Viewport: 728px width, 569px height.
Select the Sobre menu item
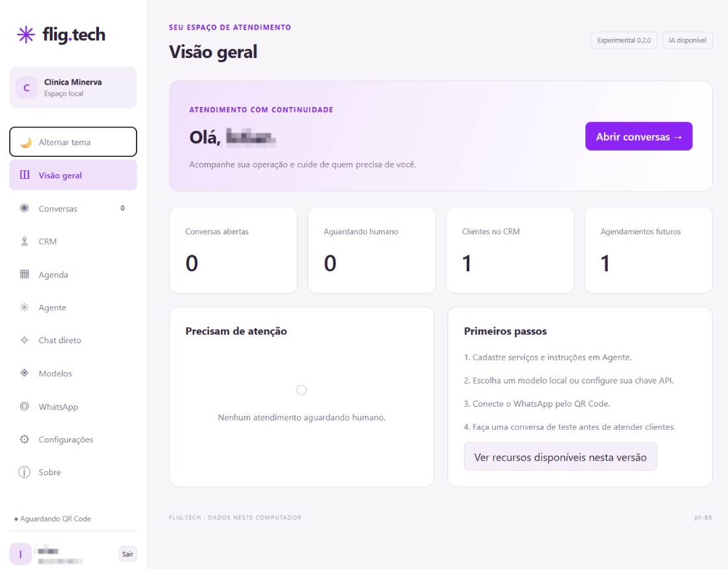[x=73, y=473]
